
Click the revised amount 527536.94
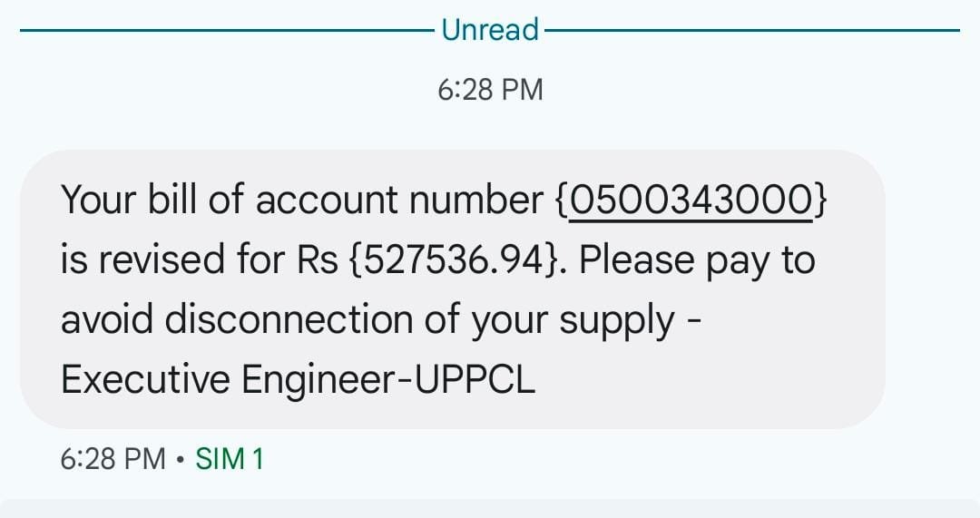tap(456, 261)
